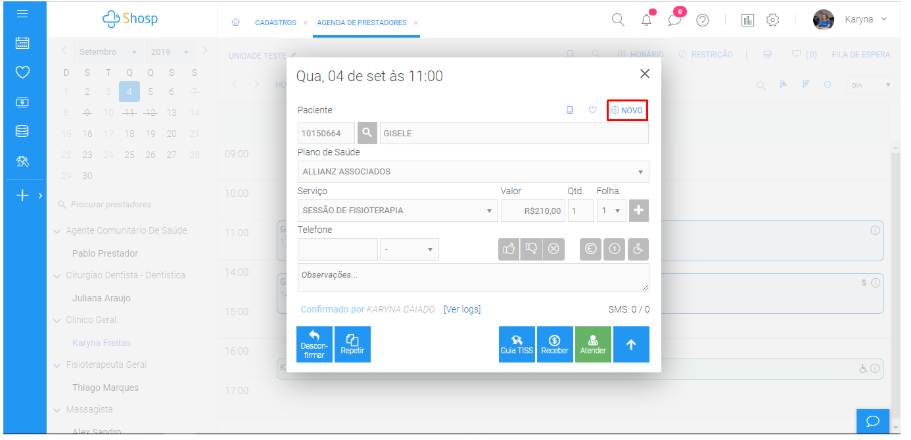This screenshot has width=911, height=440.
Task: Click the document icon beside Paciente
Action: pyautogui.click(x=570, y=110)
